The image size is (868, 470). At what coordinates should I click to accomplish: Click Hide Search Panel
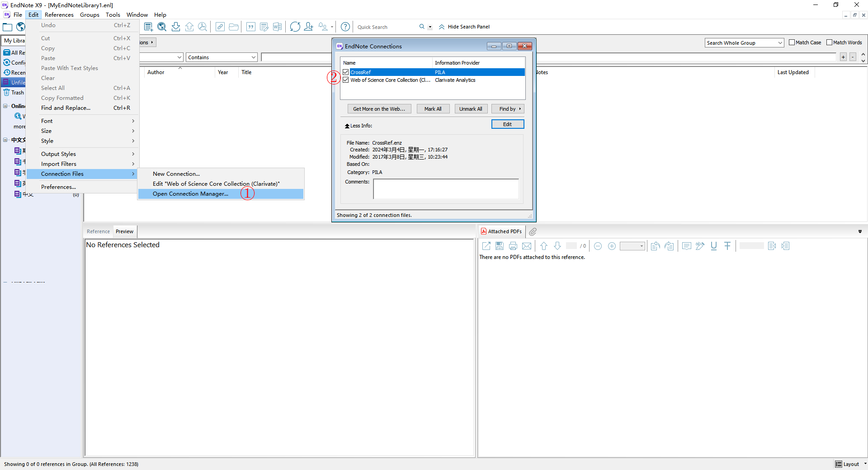click(x=464, y=27)
